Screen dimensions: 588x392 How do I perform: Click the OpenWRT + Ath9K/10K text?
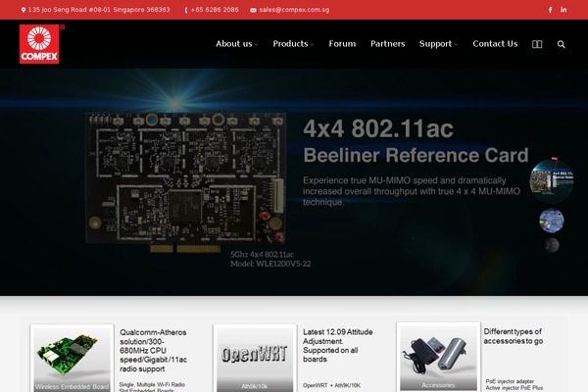click(x=332, y=385)
